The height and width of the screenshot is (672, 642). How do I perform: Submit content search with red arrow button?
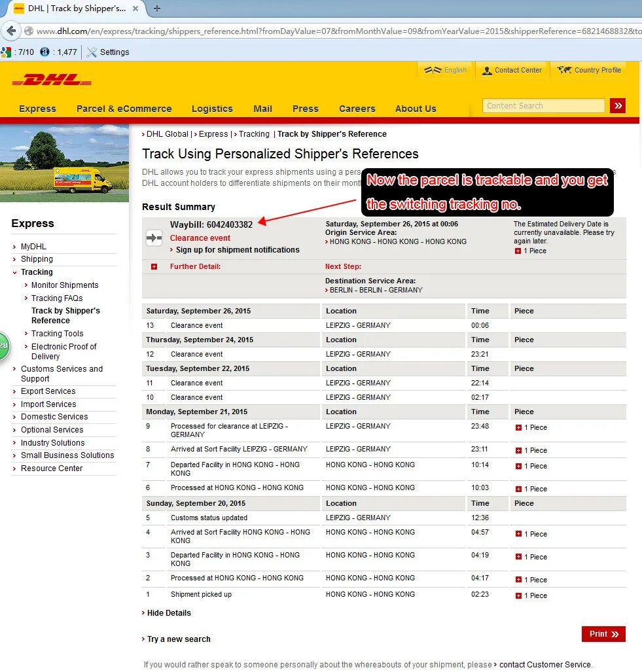[x=618, y=105]
